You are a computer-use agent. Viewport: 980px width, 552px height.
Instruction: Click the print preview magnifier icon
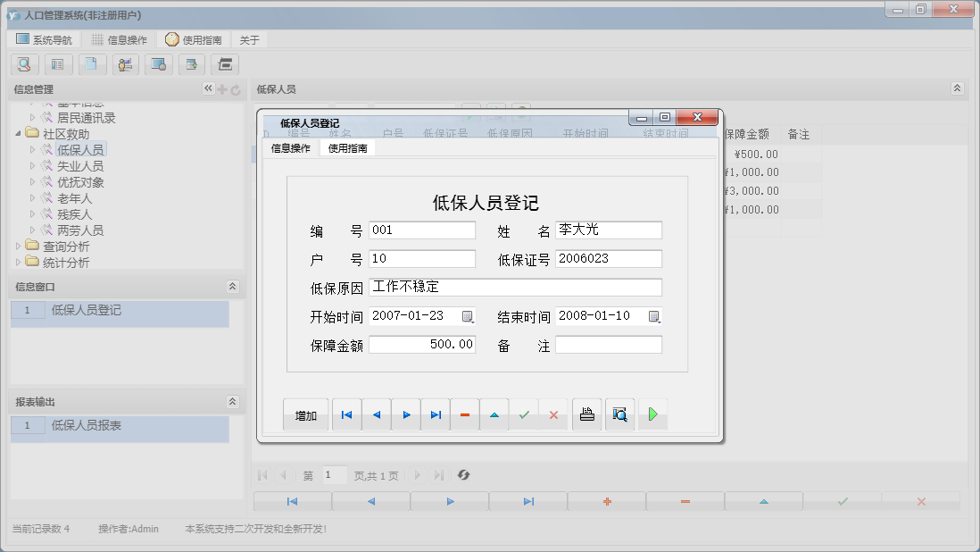(x=619, y=414)
